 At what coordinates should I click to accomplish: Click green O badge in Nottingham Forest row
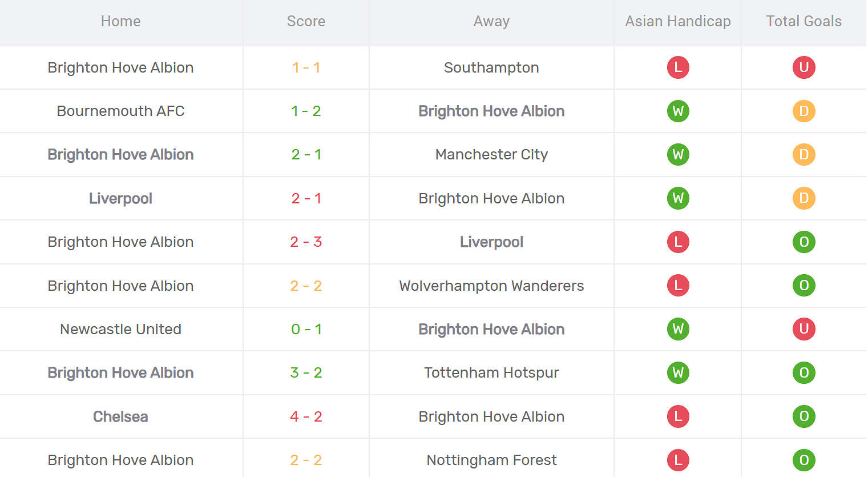[804, 460]
